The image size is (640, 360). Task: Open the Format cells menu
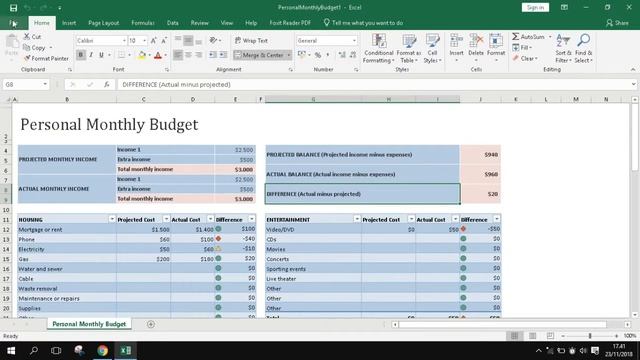[496, 49]
